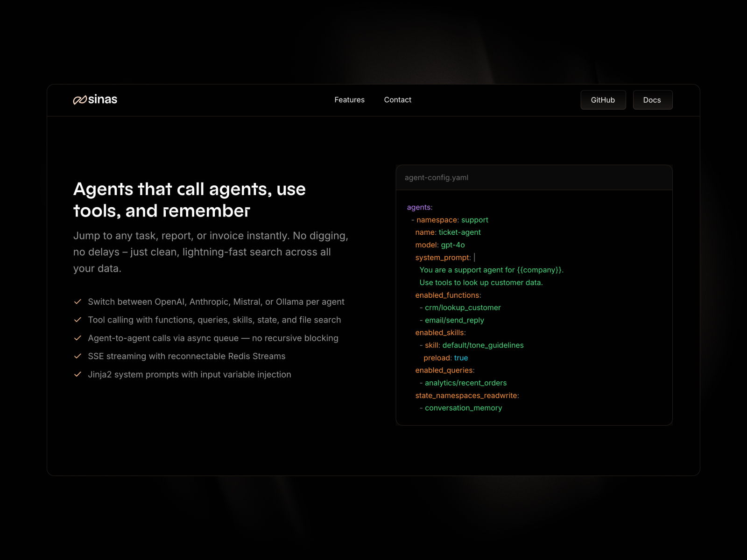Click 'preload: true' code line
The height and width of the screenshot is (560, 747).
pos(446,358)
